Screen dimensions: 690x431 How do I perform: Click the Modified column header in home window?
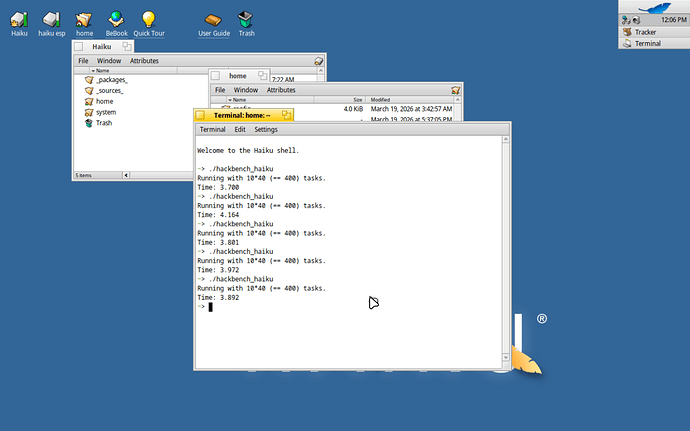[381, 100]
